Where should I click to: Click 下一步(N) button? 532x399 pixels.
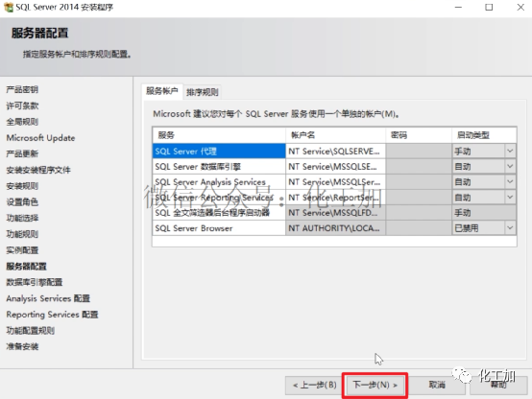(375, 386)
